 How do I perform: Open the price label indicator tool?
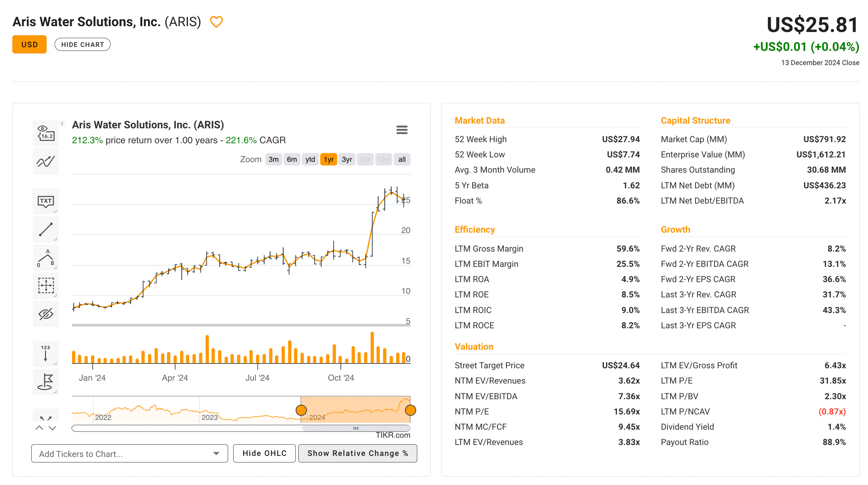point(46,133)
